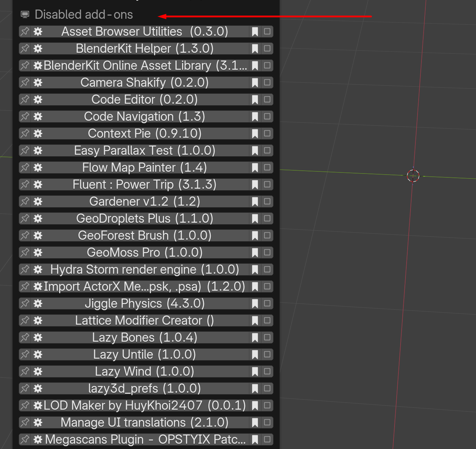This screenshot has width=476, height=449.
Task: Click the gear icon beside Code Navigation
Action: 38,116
